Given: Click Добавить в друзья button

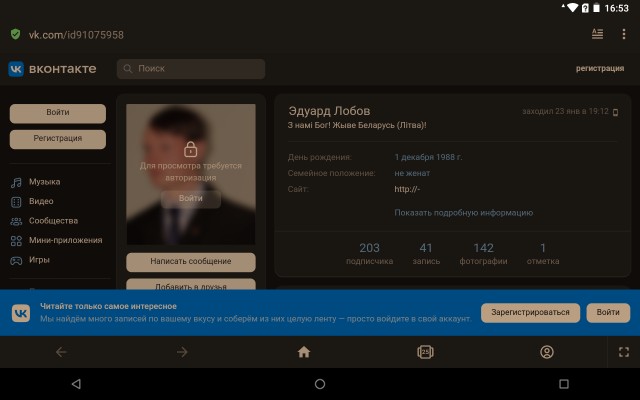Looking at the screenshot, I should [191, 285].
